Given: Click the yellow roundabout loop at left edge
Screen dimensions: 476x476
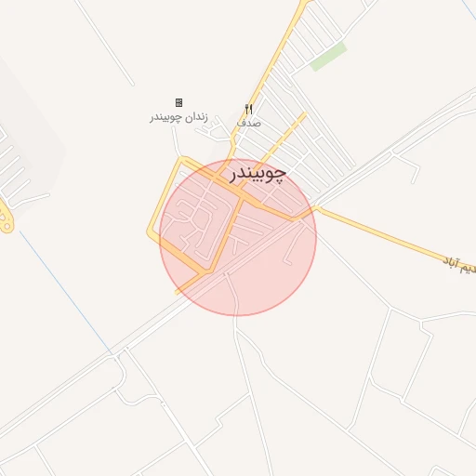Looking at the screenshot, I should coord(6,218).
